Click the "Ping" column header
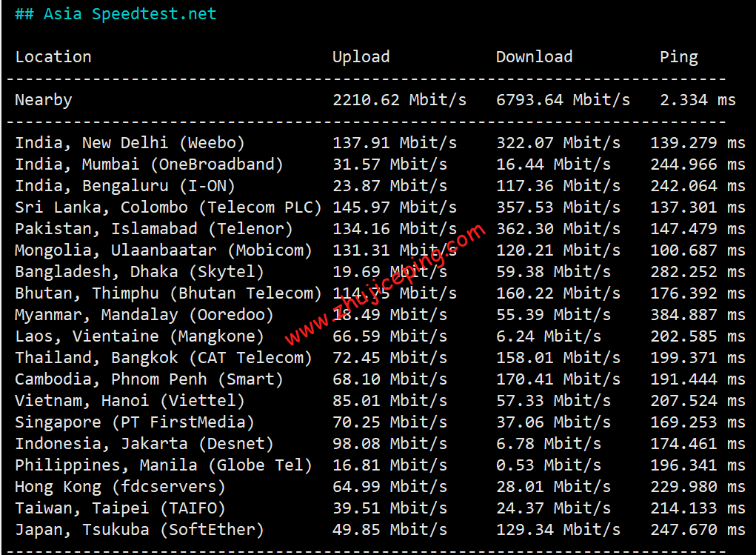 [679, 58]
